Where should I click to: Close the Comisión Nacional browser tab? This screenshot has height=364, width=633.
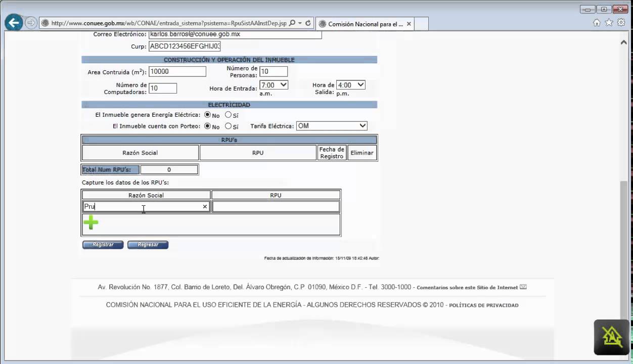pyautogui.click(x=409, y=24)
